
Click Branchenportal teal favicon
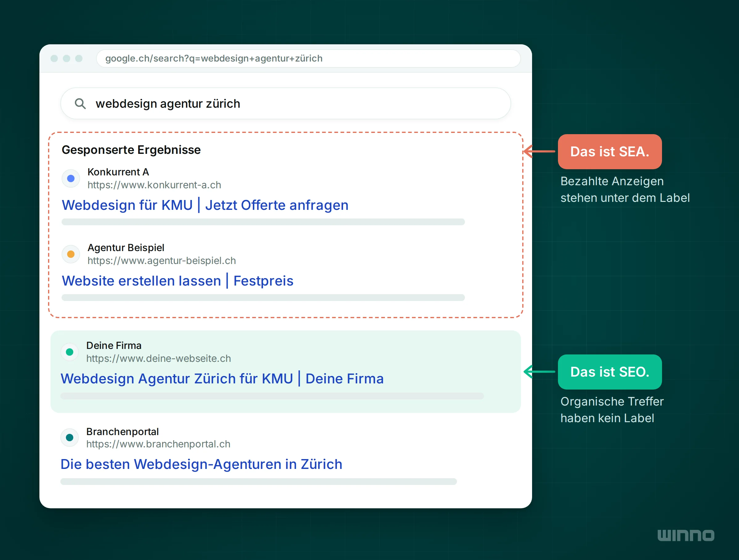pyautogui.click(x=70, y=438)
